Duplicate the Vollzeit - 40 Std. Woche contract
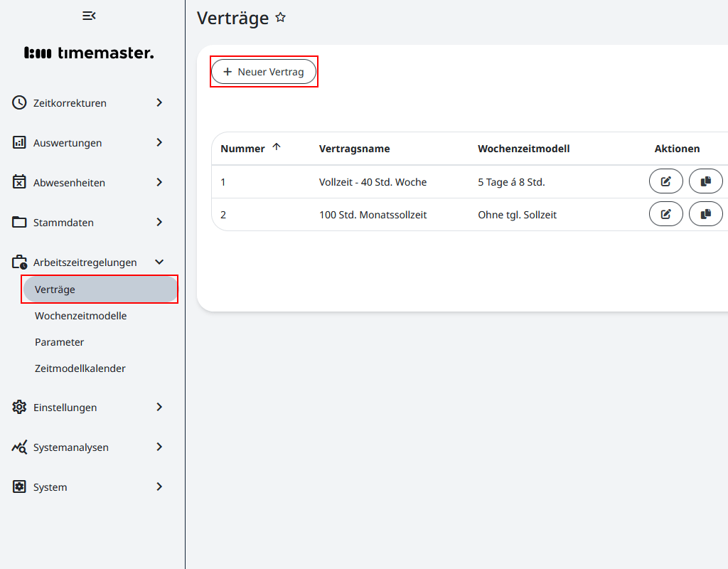The width and height of the screenshot is (728, 569). 705,181
